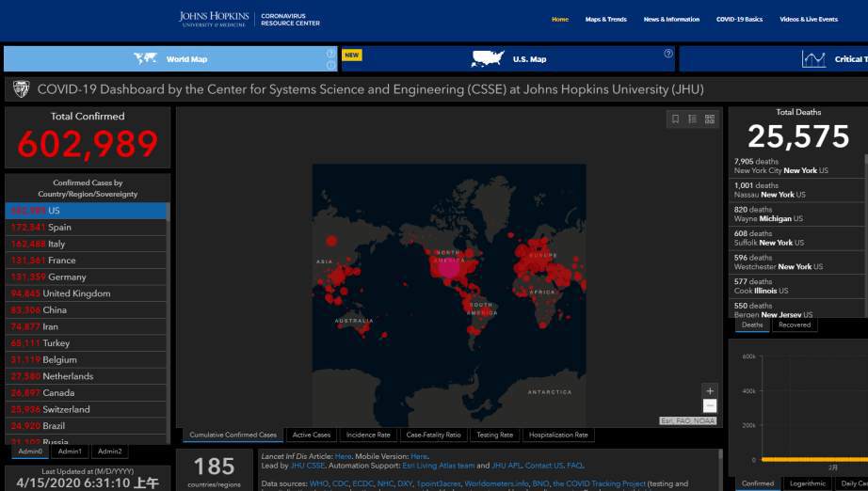The height and width of the screenshot is (491, 868).
Task: Click the yellow NEW badge
Action: coord(352,55)
